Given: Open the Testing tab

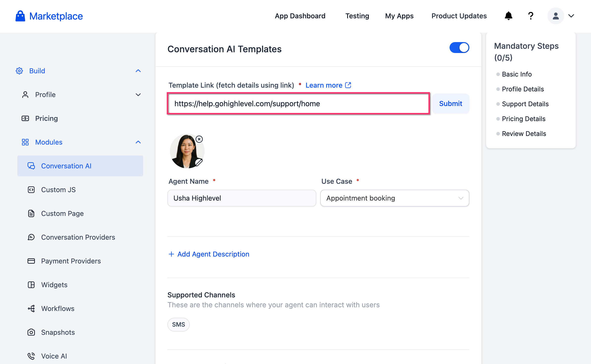Looking at the screenshot, I should point(357,16).
